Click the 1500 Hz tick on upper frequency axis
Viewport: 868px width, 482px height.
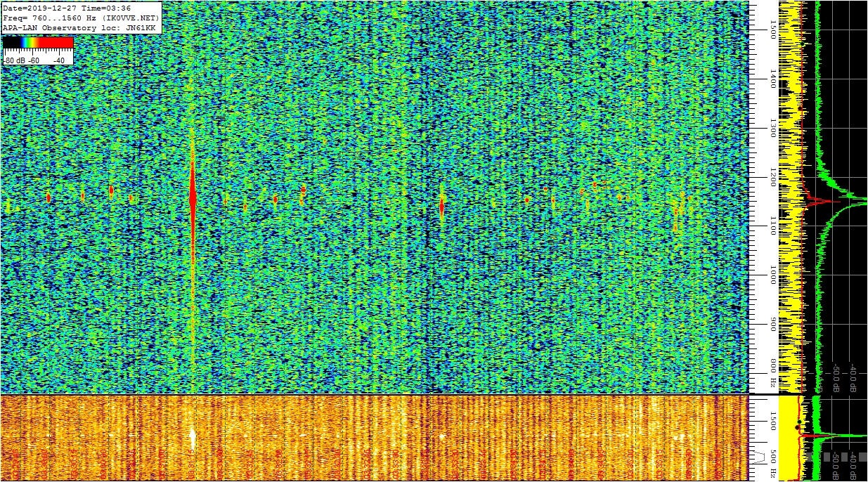[774, 30]
